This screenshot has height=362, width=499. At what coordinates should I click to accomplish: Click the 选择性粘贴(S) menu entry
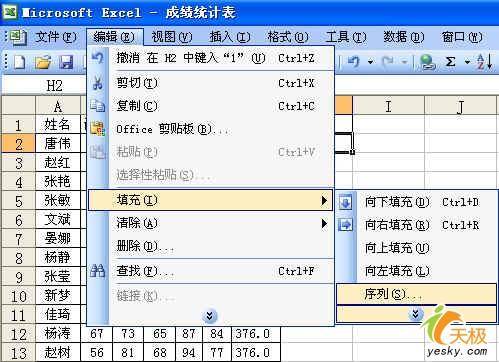tap(211, 175)
